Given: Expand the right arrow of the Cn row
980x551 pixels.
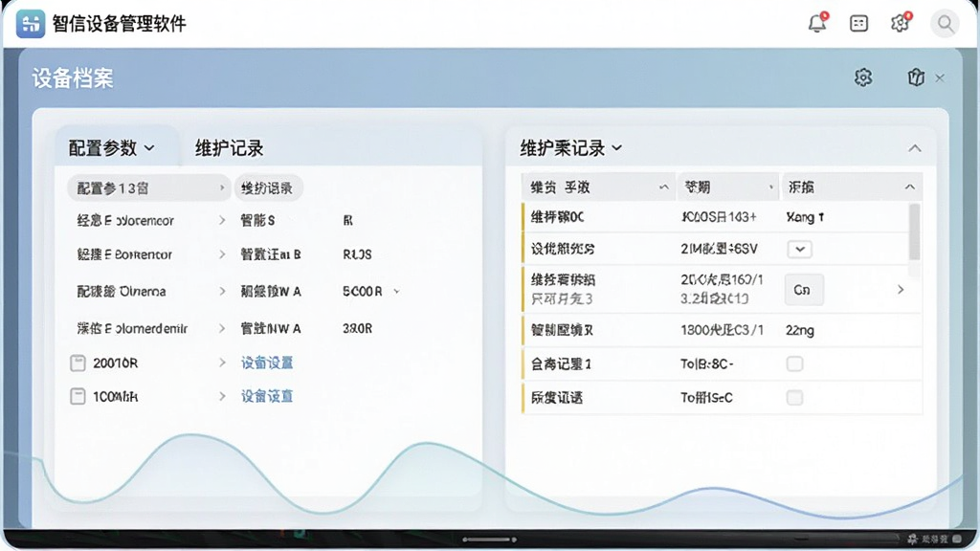Looking at the screenshot, I should click(x=900, y=289).
